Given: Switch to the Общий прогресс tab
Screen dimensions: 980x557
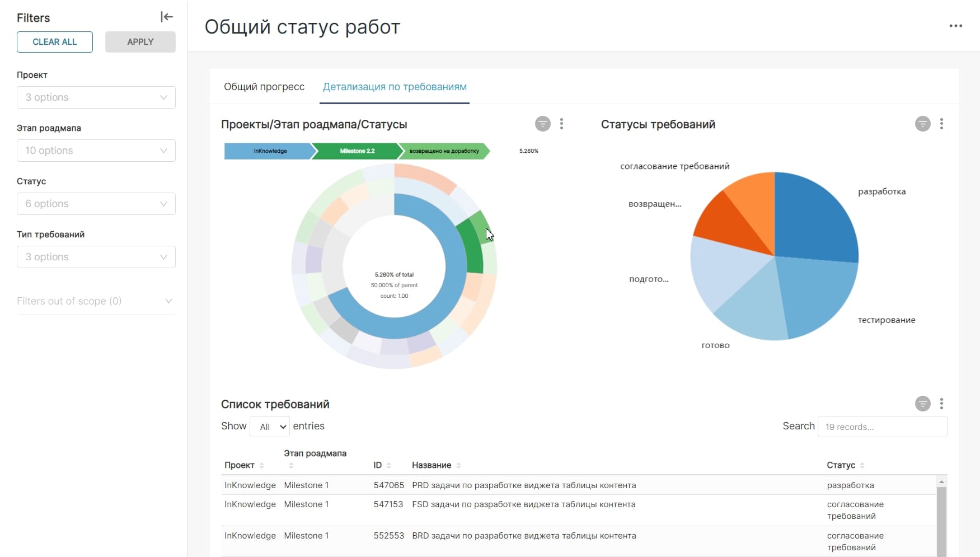Looking at the screenshot, I should (x=264, y=87).
